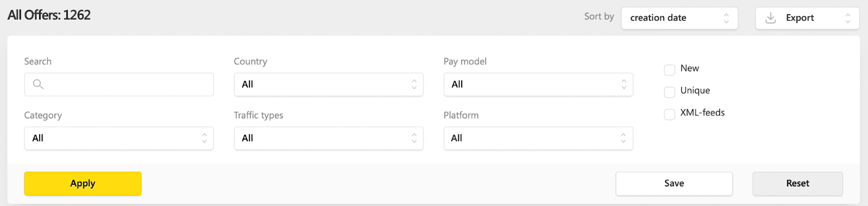The image size is (868, 206).
Task: Click the Sort by selector arrows icon
Action: 726,18
